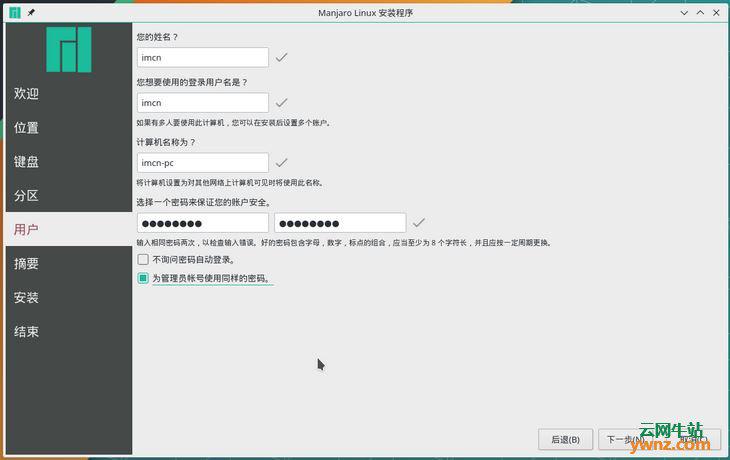Uncheck 为管理员帐号使用同样的密码 checkbox
The height and width of the screenshot is (460, 730).
click(143, 278)
